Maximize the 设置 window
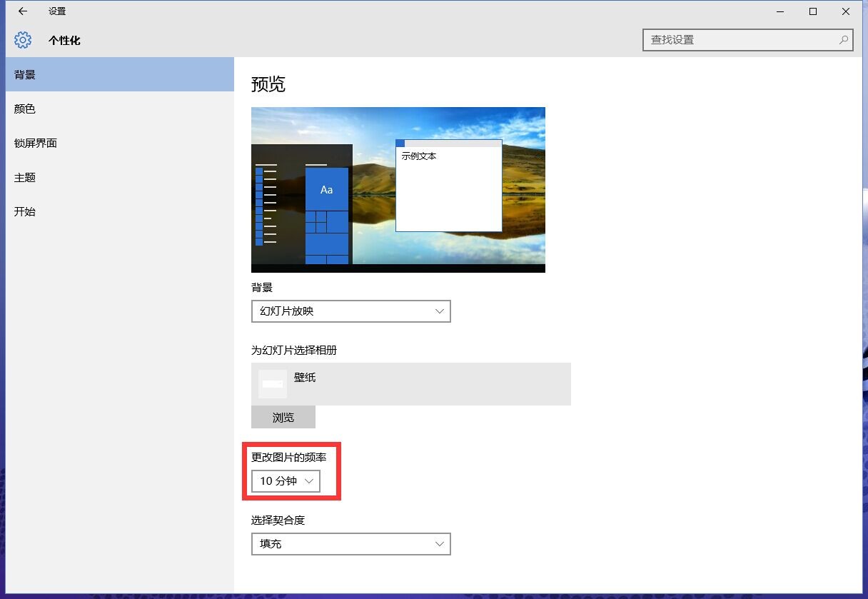This screenshot has width=868, height=599. point(813,11)
